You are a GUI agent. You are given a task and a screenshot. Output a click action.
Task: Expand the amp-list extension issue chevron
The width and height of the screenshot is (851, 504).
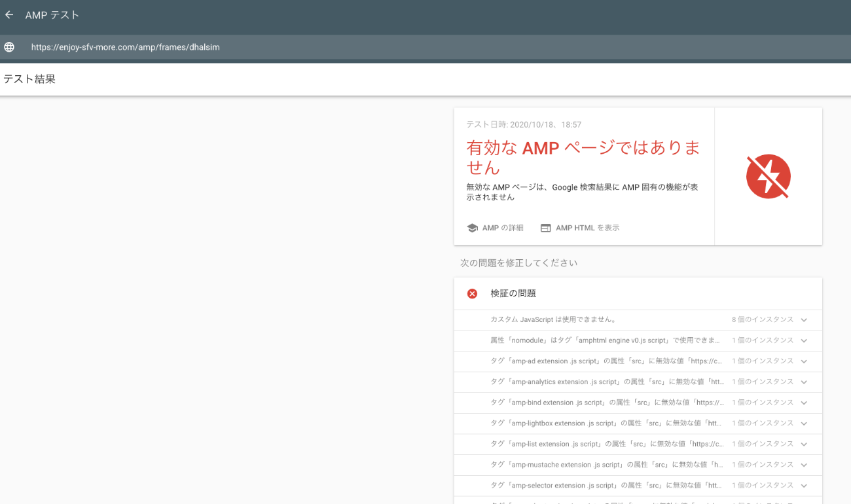(x=804, y=444)
